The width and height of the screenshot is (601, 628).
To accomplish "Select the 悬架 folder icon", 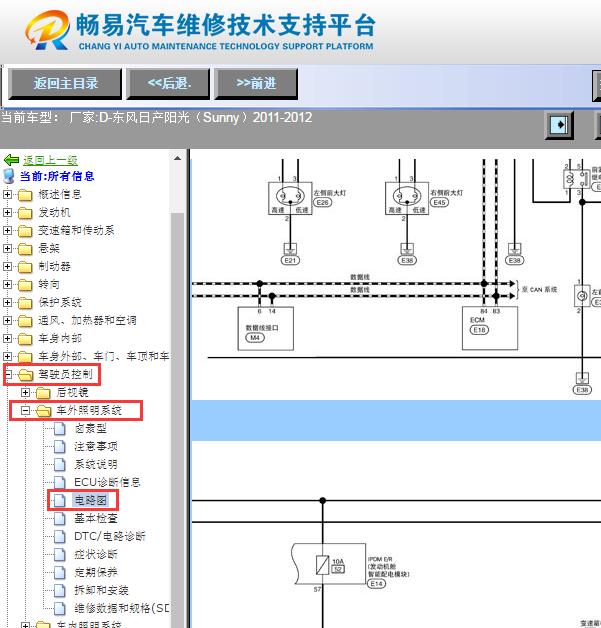I will coord(25,249).
